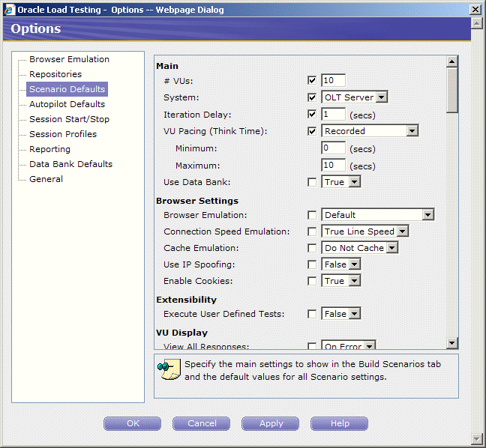
Task: Select Browser Emulation in the options tree
Action: tap(69, 59)
